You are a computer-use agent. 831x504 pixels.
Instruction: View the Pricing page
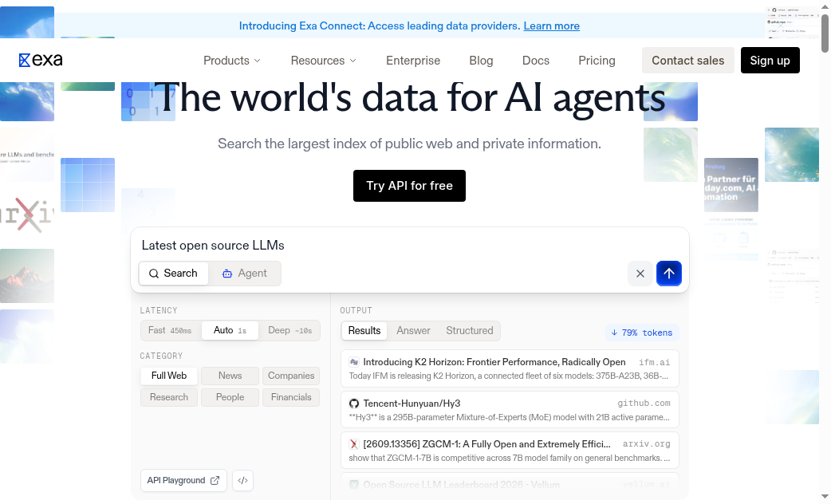click(x=597, y=61)
